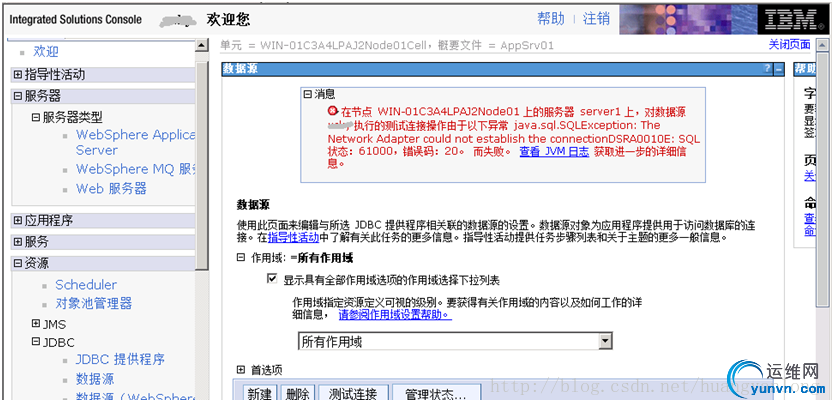Collapse the 资源 navigation section

(18, 263)
